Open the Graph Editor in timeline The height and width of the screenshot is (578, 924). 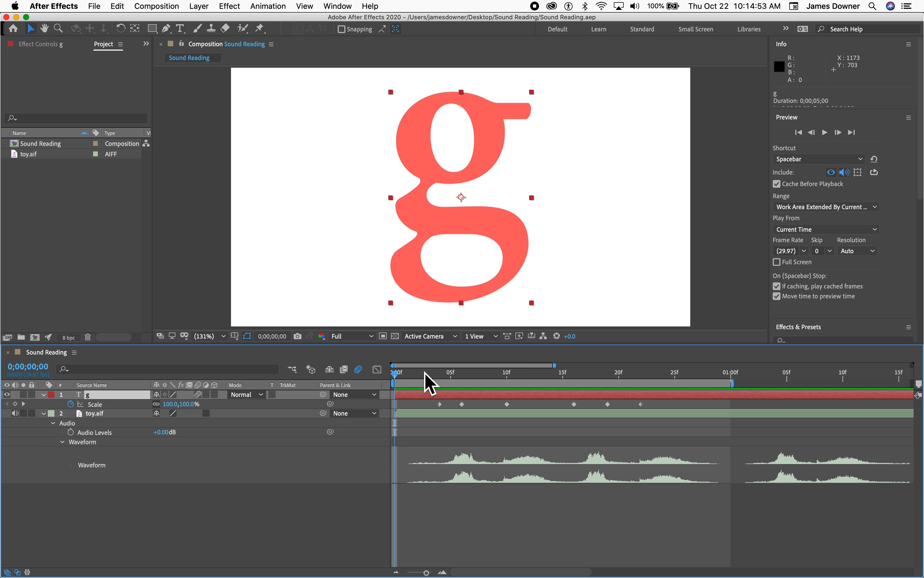coord(377,369)
